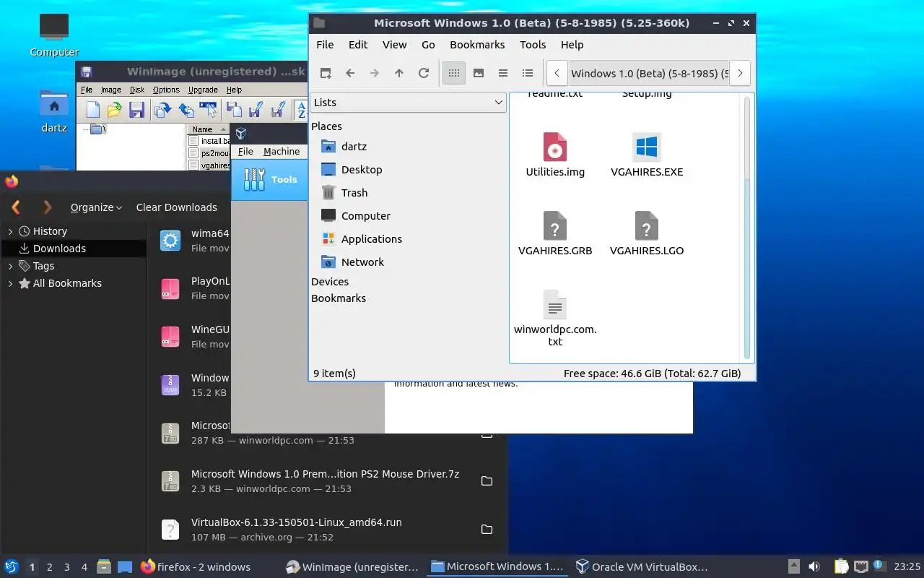Open the Lists side pane dropdown
The width and height of the screenshot is (924, 578).
pos(408,103)
